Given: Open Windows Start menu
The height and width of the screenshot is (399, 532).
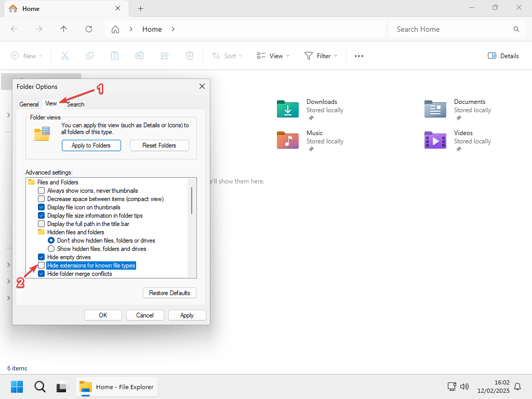Looking at the screenshot, I should pyautogui.click(x=17, y=387).
